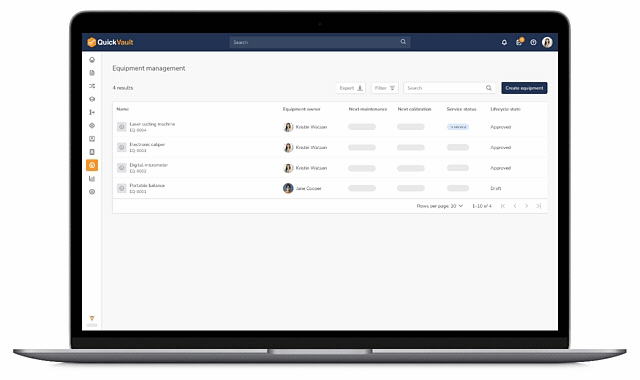Viewport: 640px width, 380px height.
Task: Go to the previous page of results
Action: coord(515,206)
